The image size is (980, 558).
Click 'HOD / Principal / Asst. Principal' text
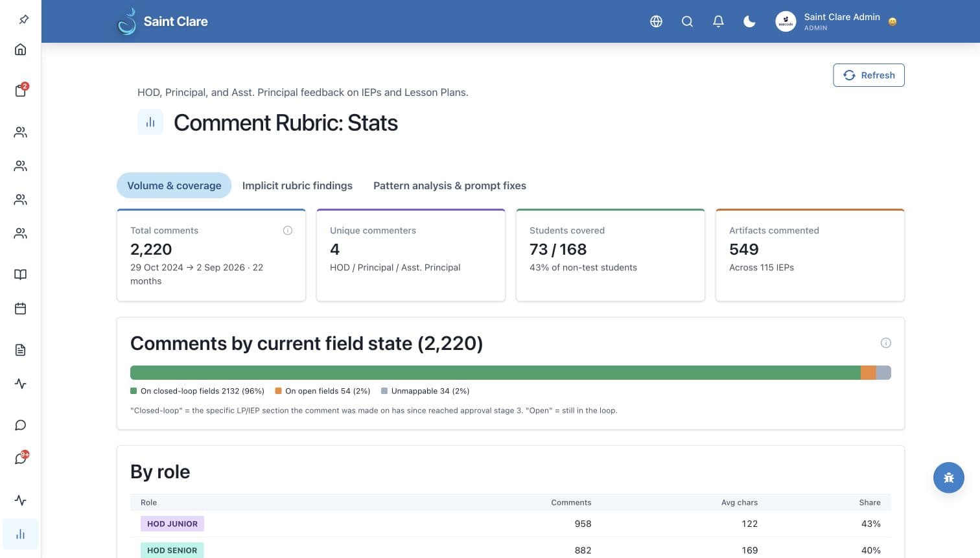point(395,268)
